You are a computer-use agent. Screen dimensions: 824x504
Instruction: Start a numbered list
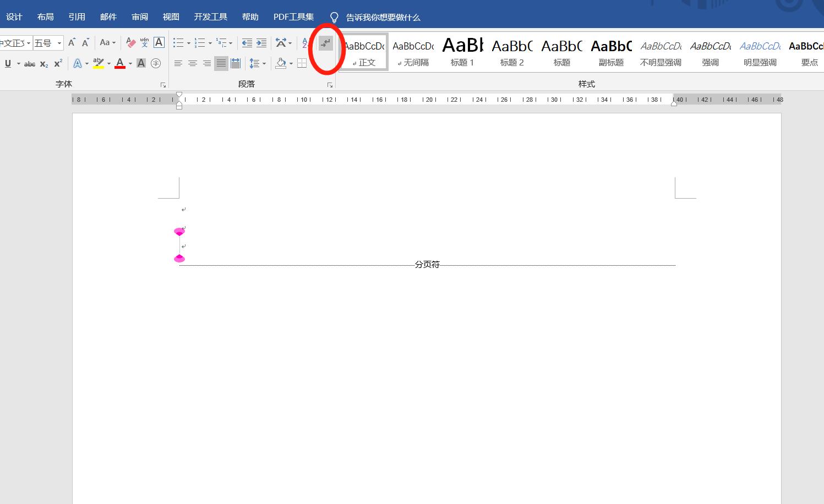200,43
